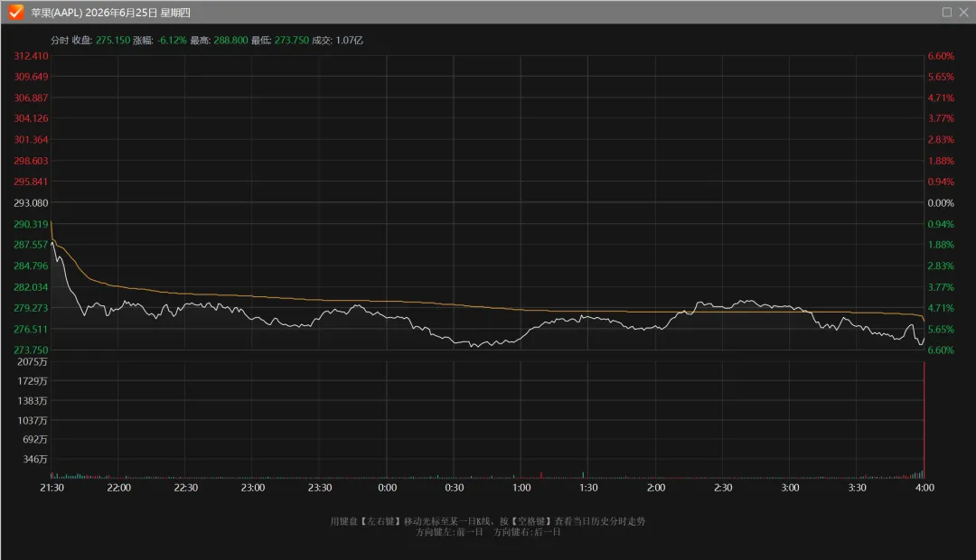Click price axis label 295.841
The width and height of the screenshot is (976, 560).
(x=31, y=182)
